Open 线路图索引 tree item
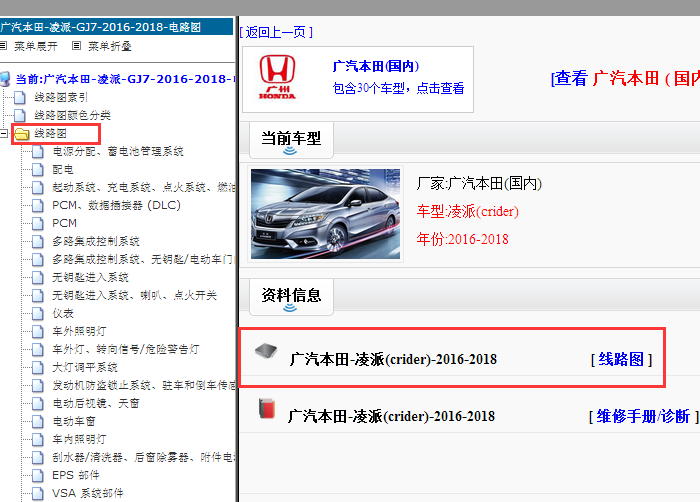700x502 pixels. pyautogui.click(x=61, y=97)
